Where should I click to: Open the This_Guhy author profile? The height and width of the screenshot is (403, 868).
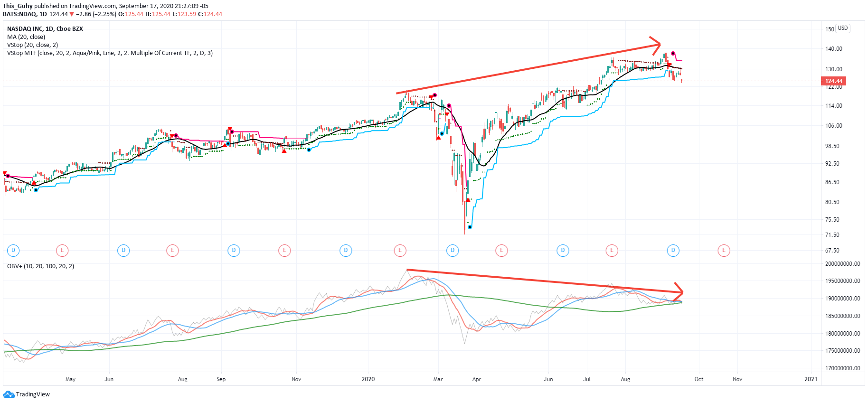point(18,6)
